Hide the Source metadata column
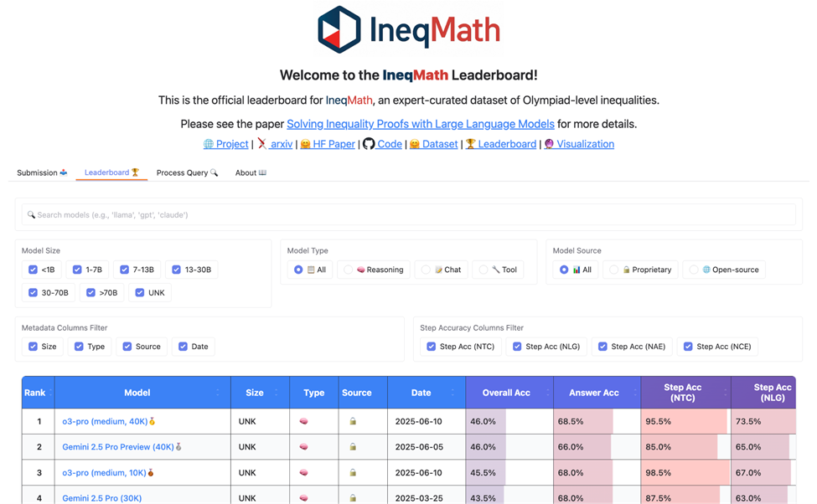Screen dimensions: 817x504 tap(127, 347)
